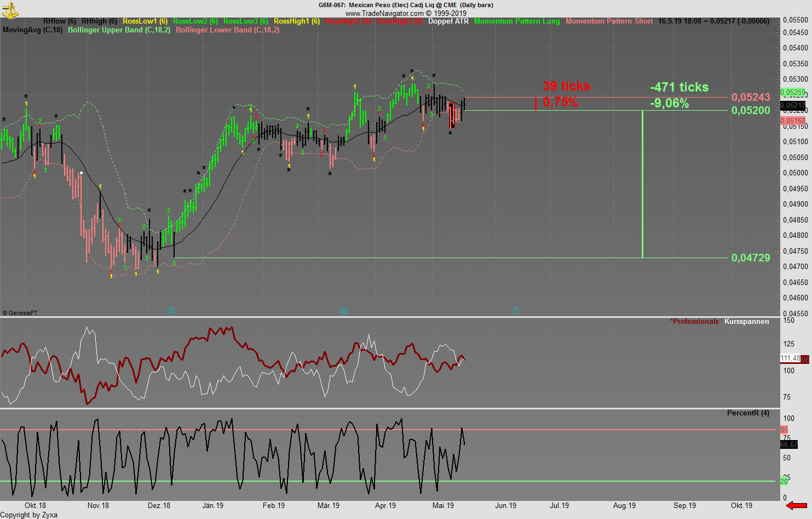Click the 0,05243 price label on axis
812x519 pixels.
tap(751, 96)
